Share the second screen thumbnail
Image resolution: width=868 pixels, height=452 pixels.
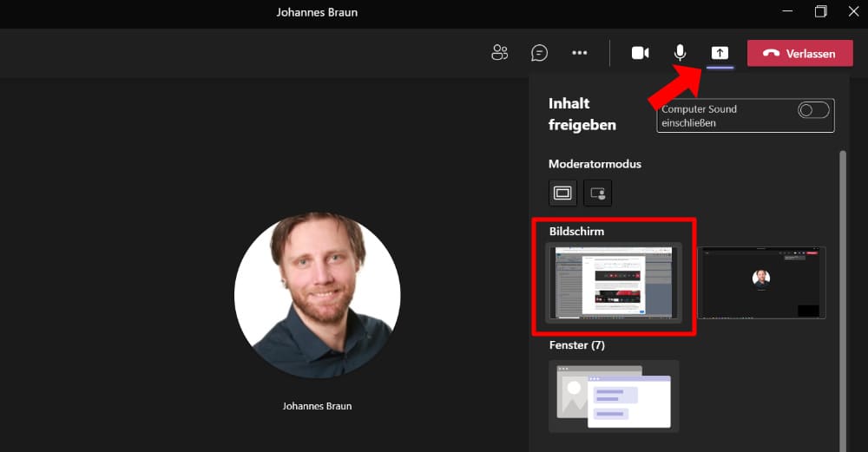762,283
